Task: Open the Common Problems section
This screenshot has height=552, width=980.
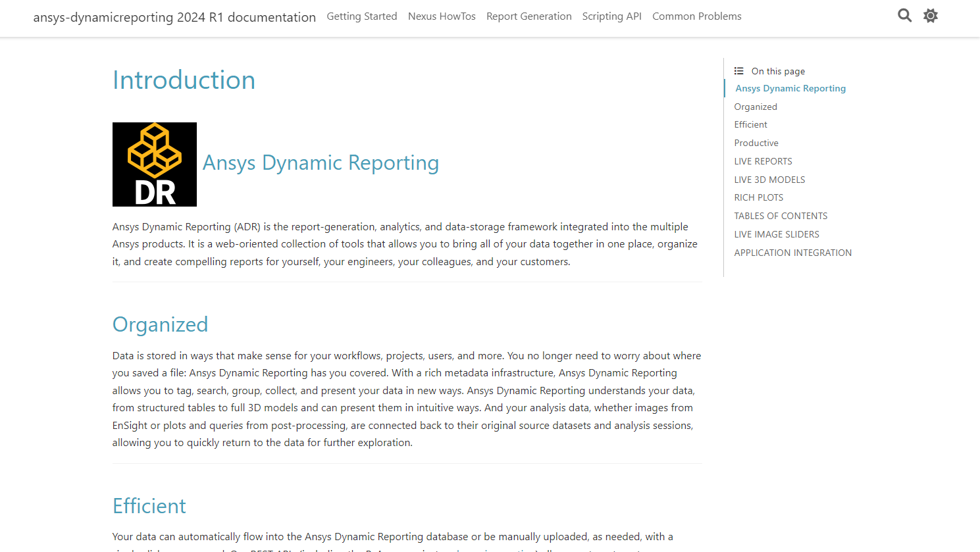Action: (x=697, y=16)
